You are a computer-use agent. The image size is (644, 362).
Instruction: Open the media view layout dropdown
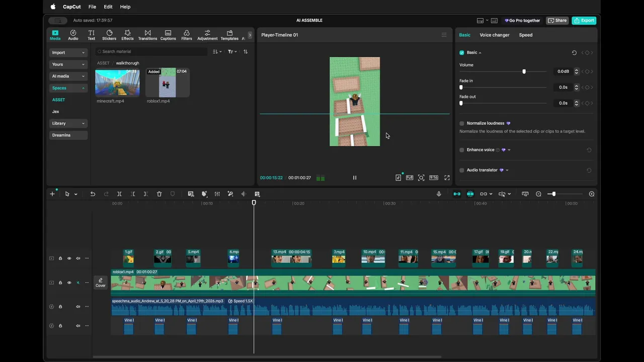point(216,51)
